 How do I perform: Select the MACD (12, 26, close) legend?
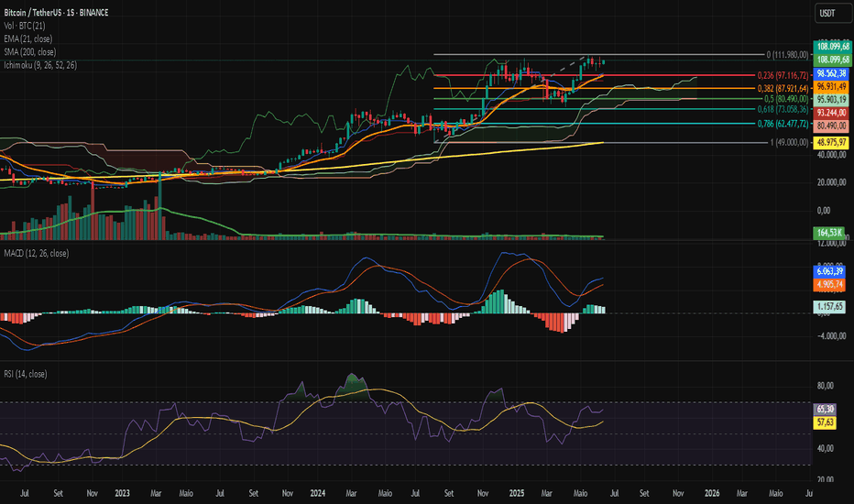[37, 253]
